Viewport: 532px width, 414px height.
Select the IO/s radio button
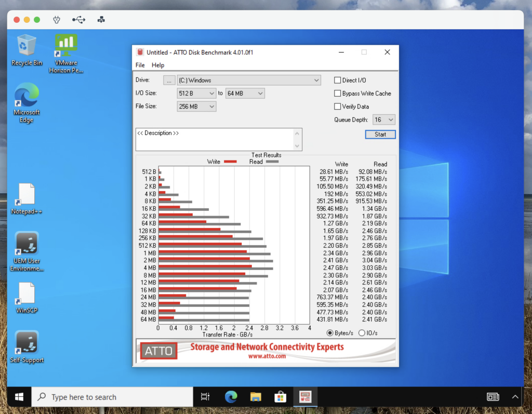click(x=362, y=333)
